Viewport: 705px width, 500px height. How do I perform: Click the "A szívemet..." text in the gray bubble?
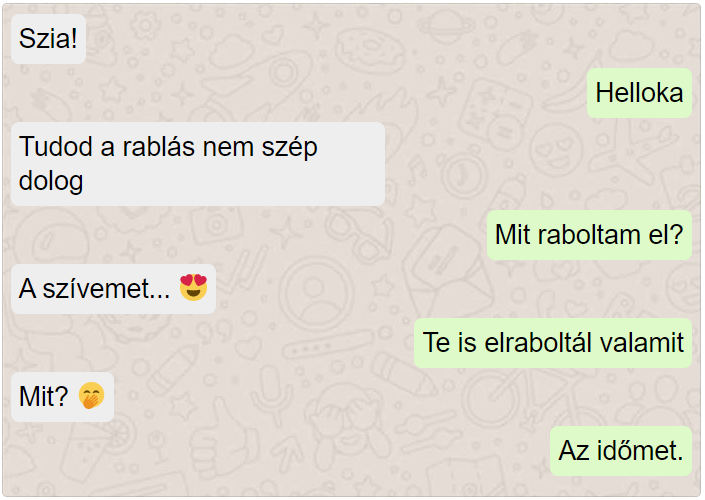[x=94, y=288]
